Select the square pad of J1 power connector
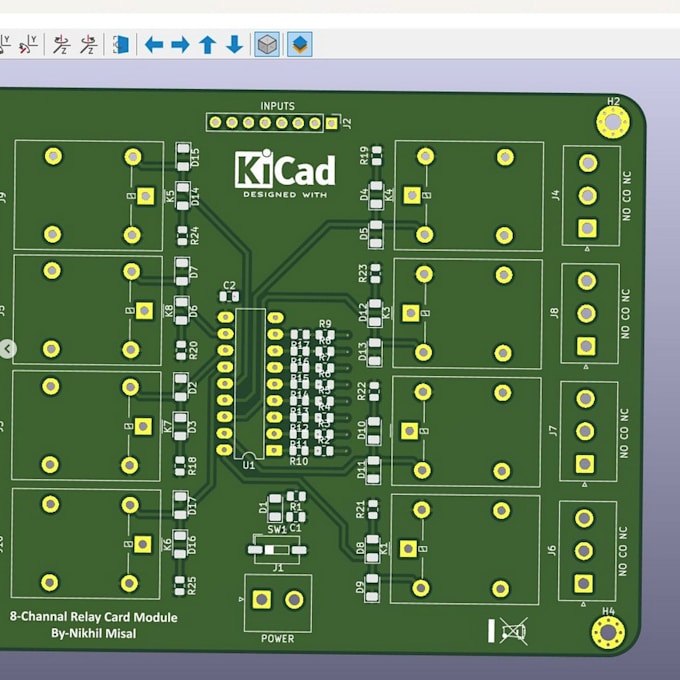This screenshot has width=680, height=680. [x=262, y=599]
